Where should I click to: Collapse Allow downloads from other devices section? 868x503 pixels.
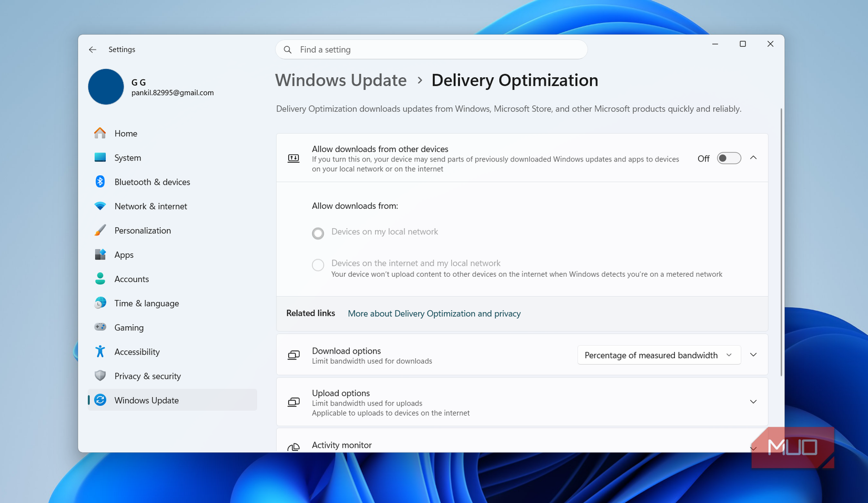(x=753, y=158)
